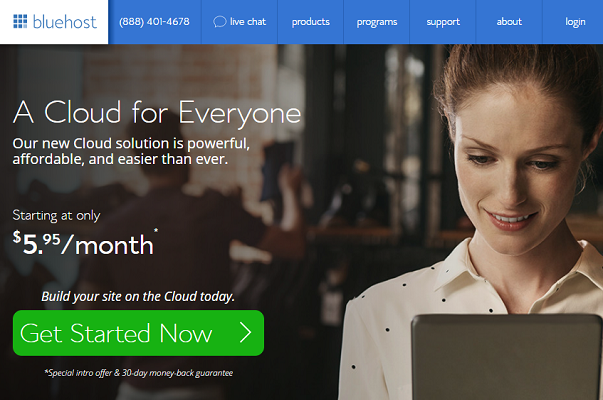The height and width of the screenshot is (400, 603).
Task: Click the Our new Cloud solution subheading
Action: (x=131, y=151)
